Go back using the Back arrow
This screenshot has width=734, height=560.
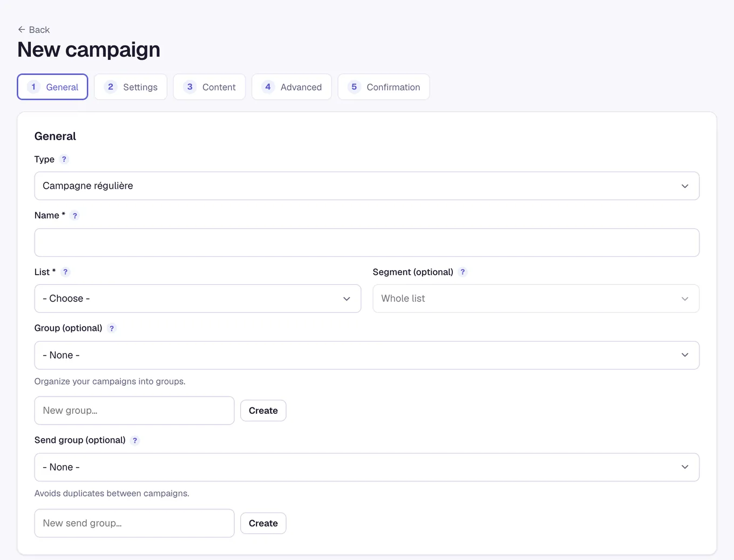point(33,30)
